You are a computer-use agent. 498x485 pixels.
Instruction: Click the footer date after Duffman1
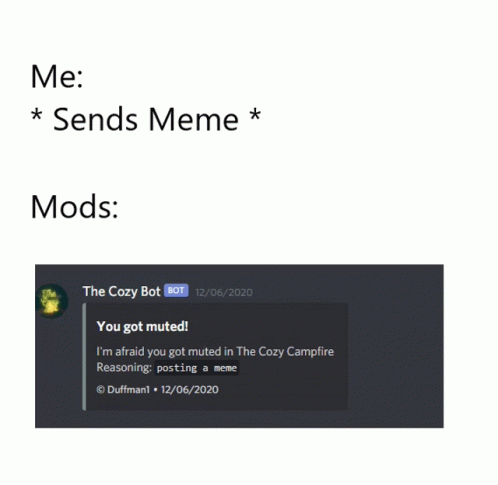(190, 390)
